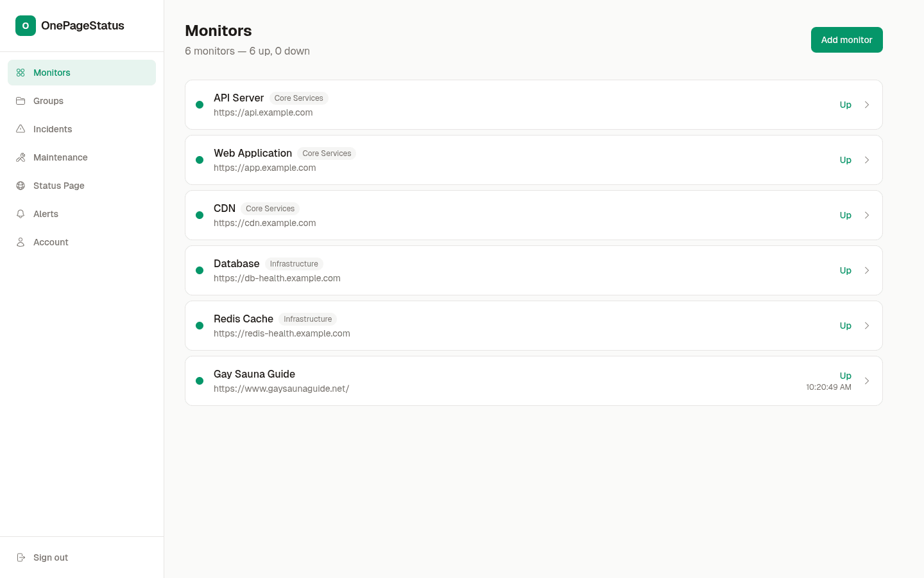
Task: Click Gay Sauna Guide's green status dot
Action: tap(200, 381)
